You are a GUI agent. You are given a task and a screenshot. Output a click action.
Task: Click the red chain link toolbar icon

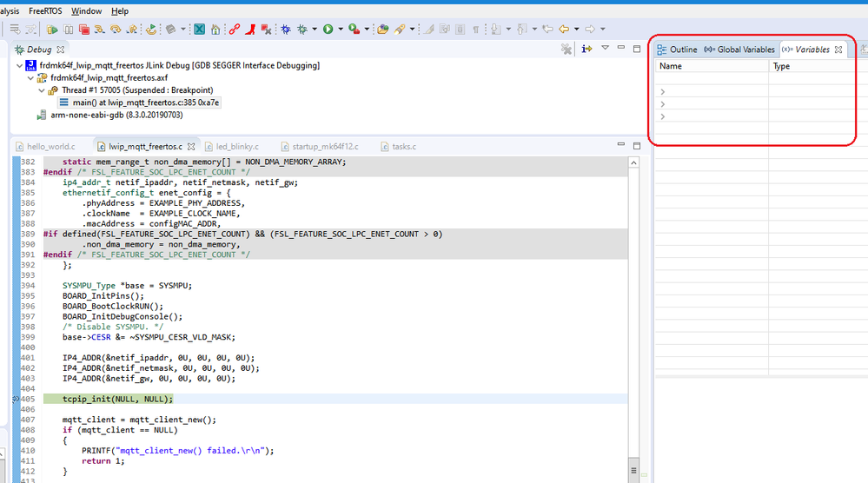click(235, 30)
